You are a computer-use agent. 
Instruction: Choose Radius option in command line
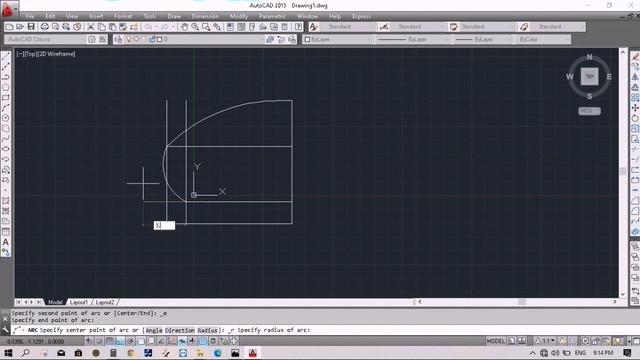click(x=207, y=330)
